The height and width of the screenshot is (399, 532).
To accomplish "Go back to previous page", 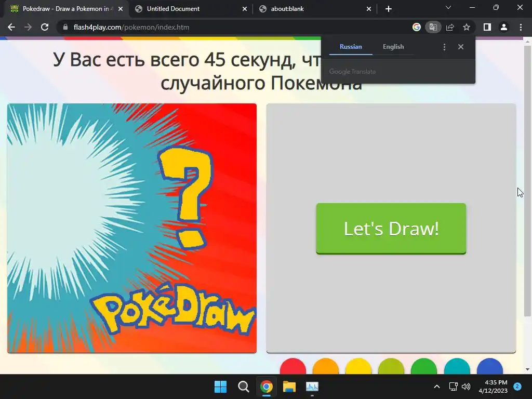I will (x=11, y=27).
